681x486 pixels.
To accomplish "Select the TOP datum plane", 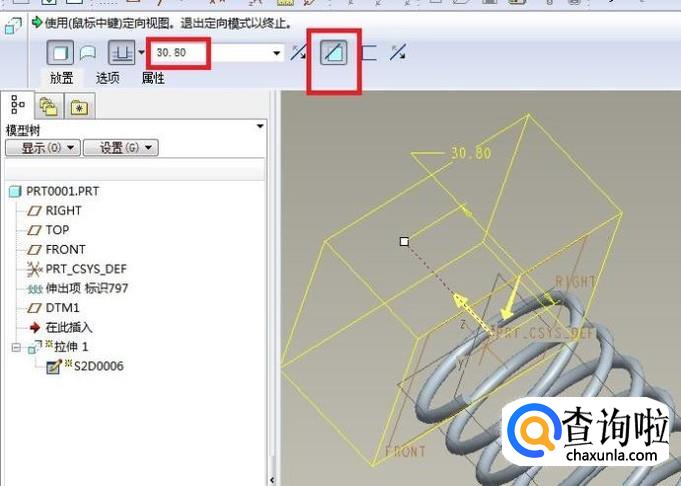I will pos(57,230).
